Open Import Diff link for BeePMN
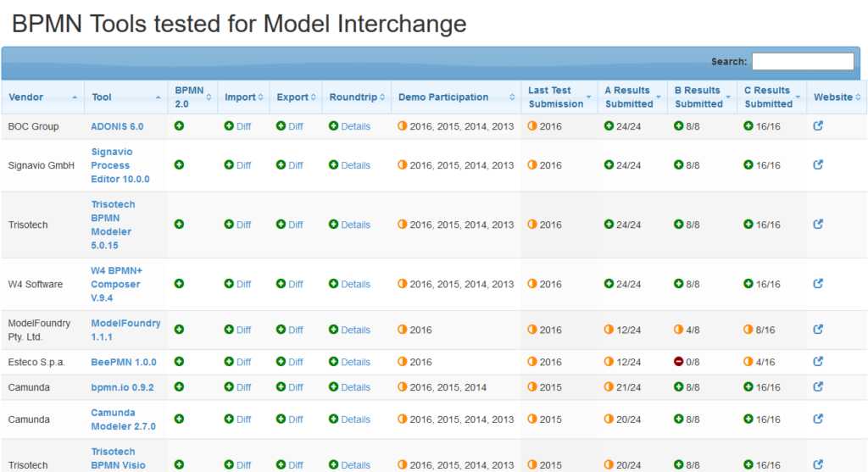The height and width of the screenshot is (472, 868). pyautogui.click(x=243, y=362)
